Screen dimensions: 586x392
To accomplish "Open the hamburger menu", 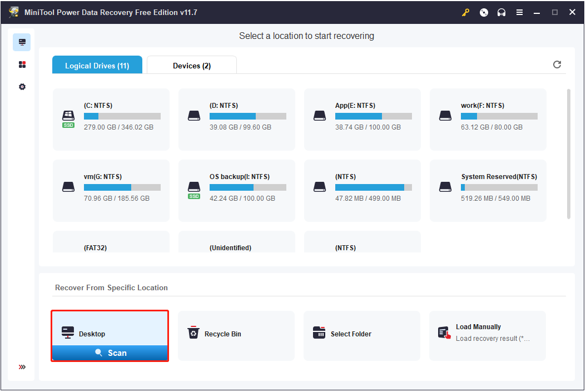I will [x=520, y=12].
